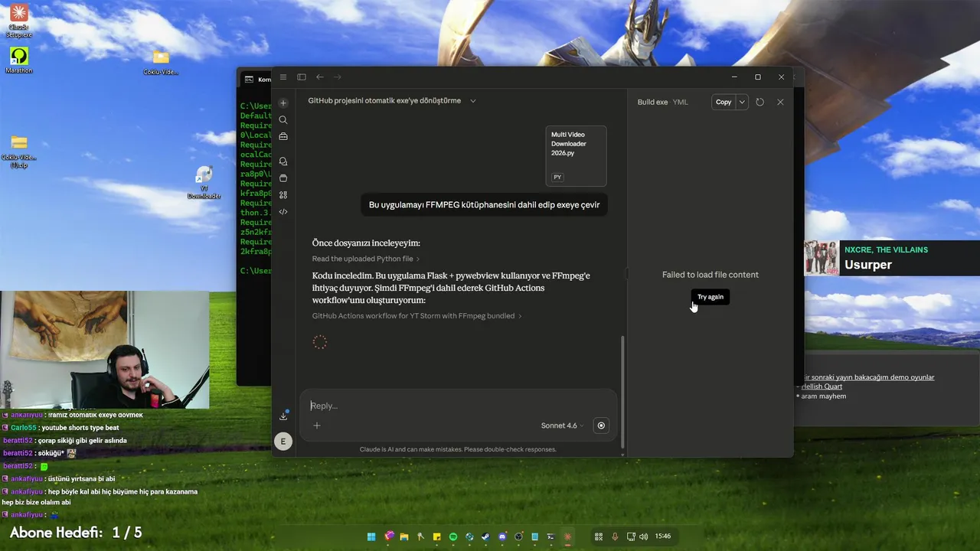
Task: Open the taskbar clock 15:46
Action: click(x=663, y=536)
